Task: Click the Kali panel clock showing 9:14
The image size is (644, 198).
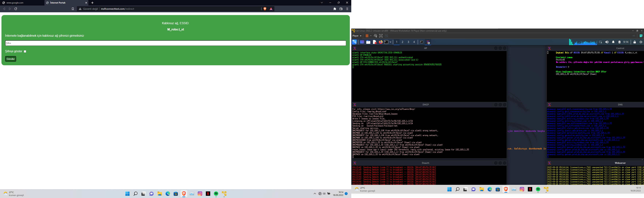Action: 626,42
